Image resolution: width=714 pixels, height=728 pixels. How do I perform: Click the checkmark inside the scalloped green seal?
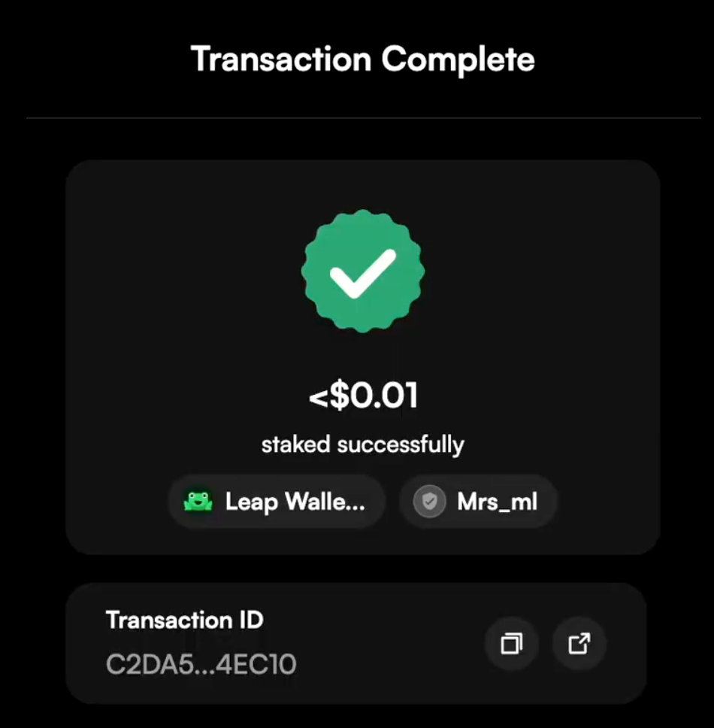point(363,271)
